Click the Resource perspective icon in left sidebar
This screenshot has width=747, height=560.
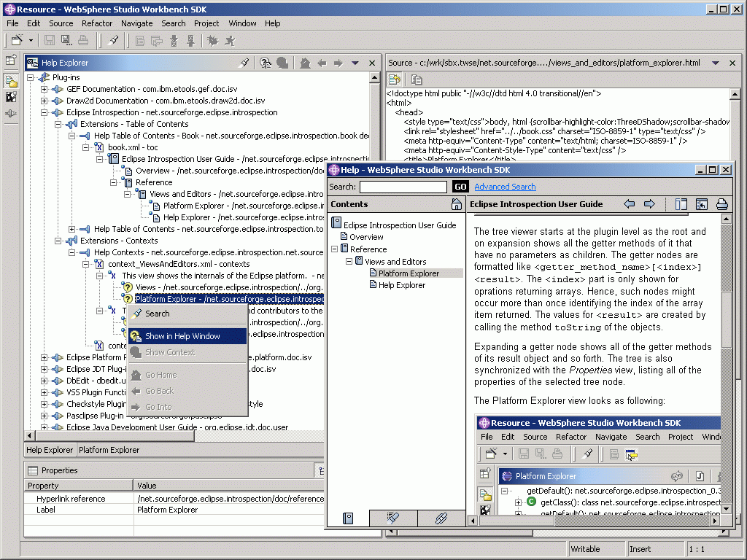coord(11,81)
